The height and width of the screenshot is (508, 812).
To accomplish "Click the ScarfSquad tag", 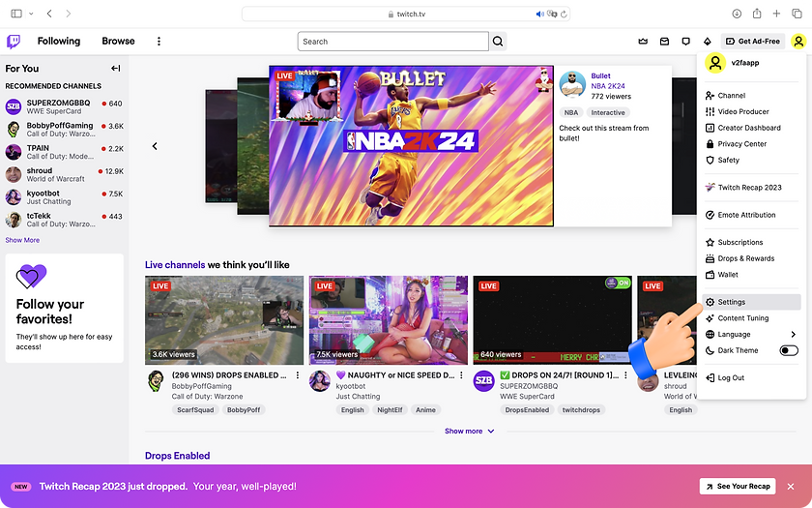I will click(195, 410).
